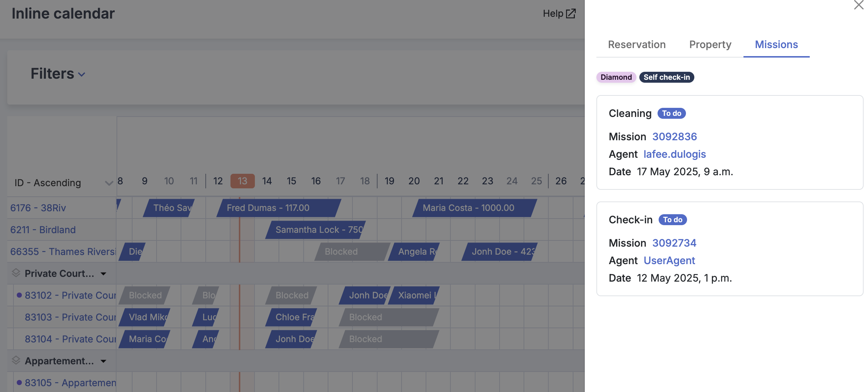Open property 83104 - Private Court

tap(70, 339)
